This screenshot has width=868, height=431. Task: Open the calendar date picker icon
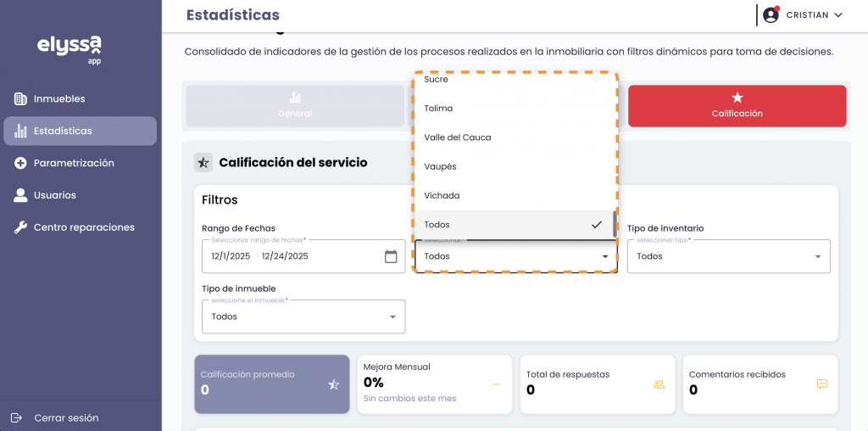(x=391, y=256)
